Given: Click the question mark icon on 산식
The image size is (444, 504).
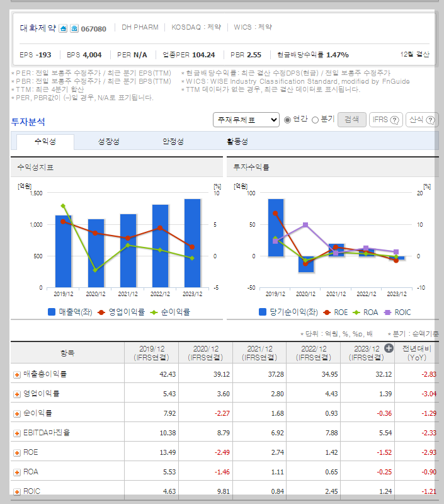Looking at the screenshot, I should [x=430, y=120].
